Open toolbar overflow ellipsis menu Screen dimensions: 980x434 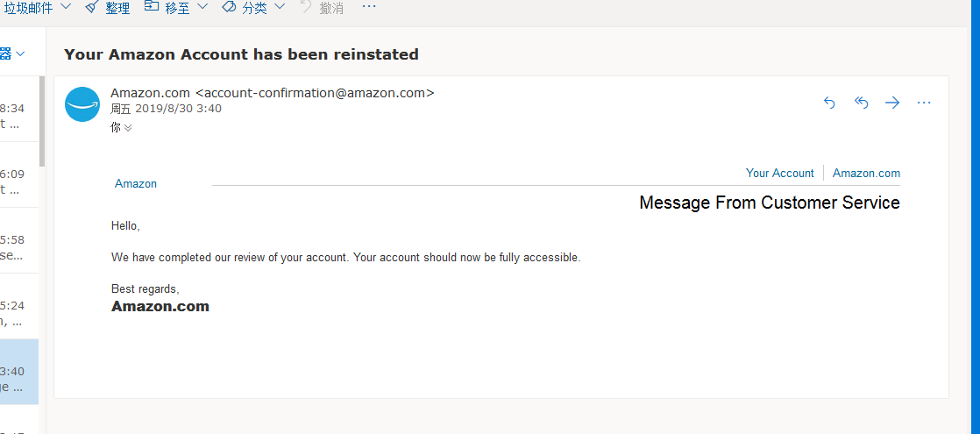pos(369,7)
